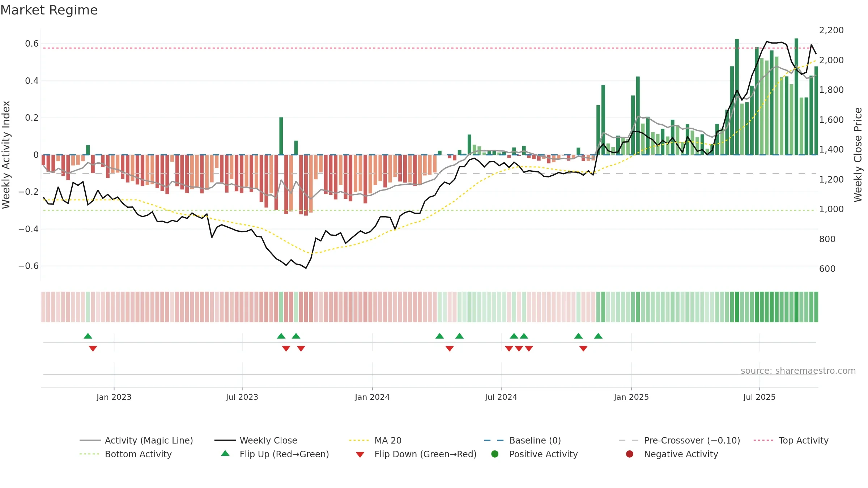Toggle the Activity (Magic Line) legend entry
Screen dimensions: 868x488
(x=136, y=440)
